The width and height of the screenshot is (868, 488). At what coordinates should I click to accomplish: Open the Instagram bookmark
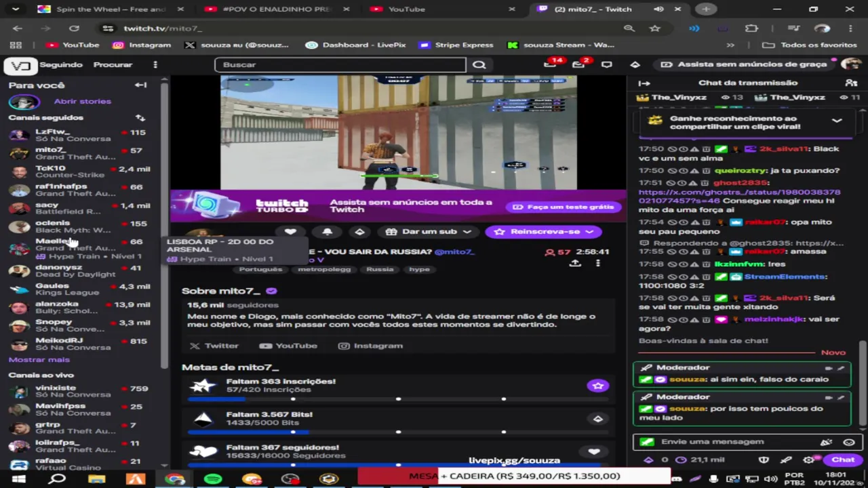pos(142,45)
